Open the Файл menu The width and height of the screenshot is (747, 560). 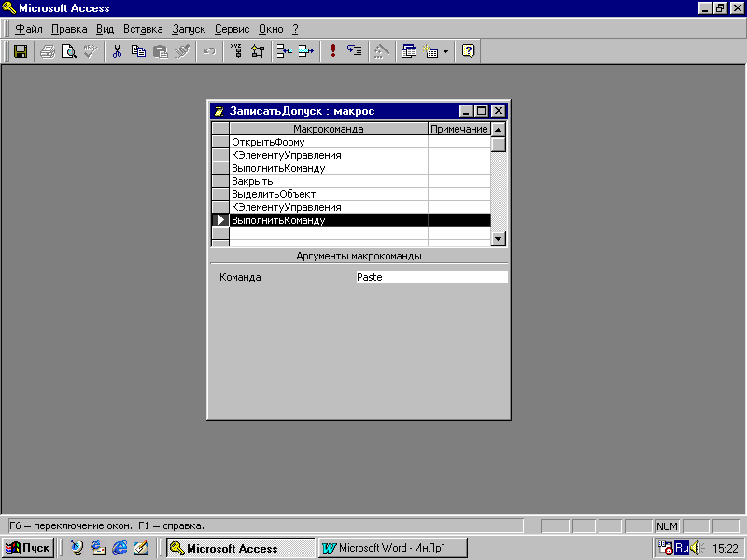pos(29,29)
